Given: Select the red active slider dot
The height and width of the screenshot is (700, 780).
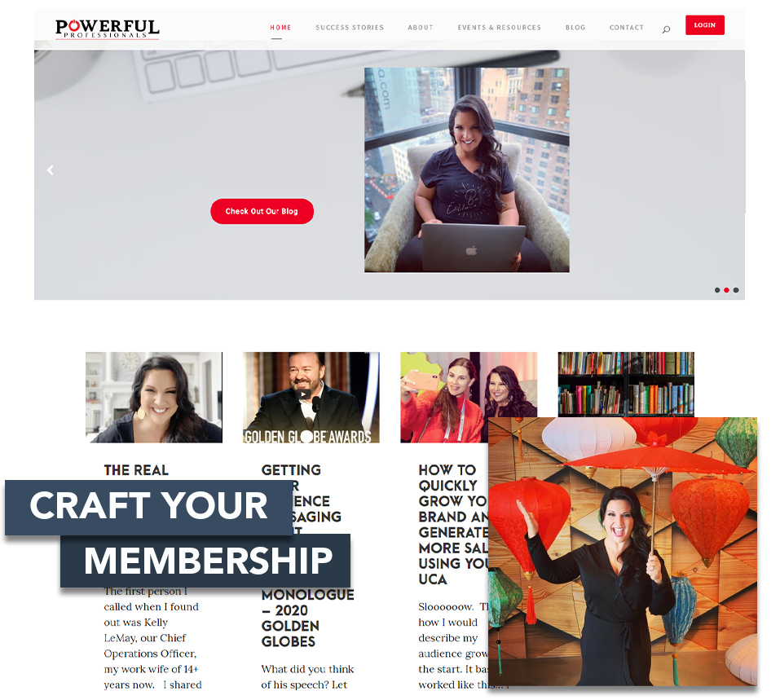Looking at the screenshot, I should click(x=726, y=290).
